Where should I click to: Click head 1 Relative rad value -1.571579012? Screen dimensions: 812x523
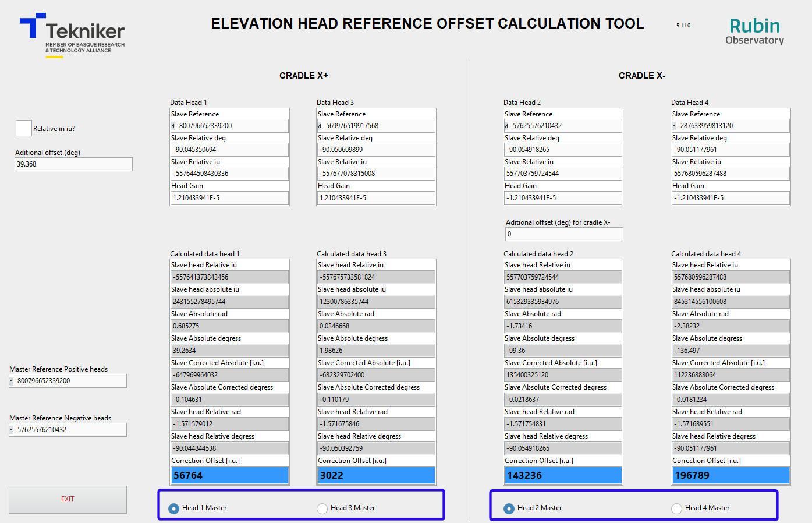click(x=229, y=424)
